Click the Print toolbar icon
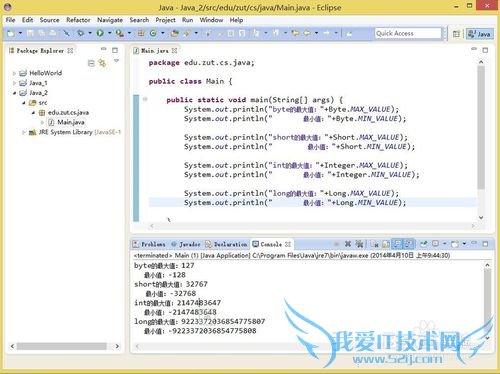 tap(53, 33)
